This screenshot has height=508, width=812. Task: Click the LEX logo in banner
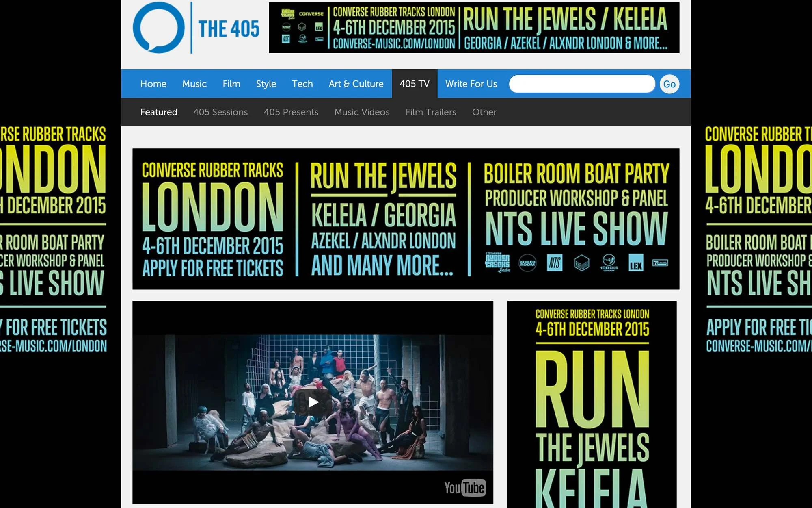(635, 263)
